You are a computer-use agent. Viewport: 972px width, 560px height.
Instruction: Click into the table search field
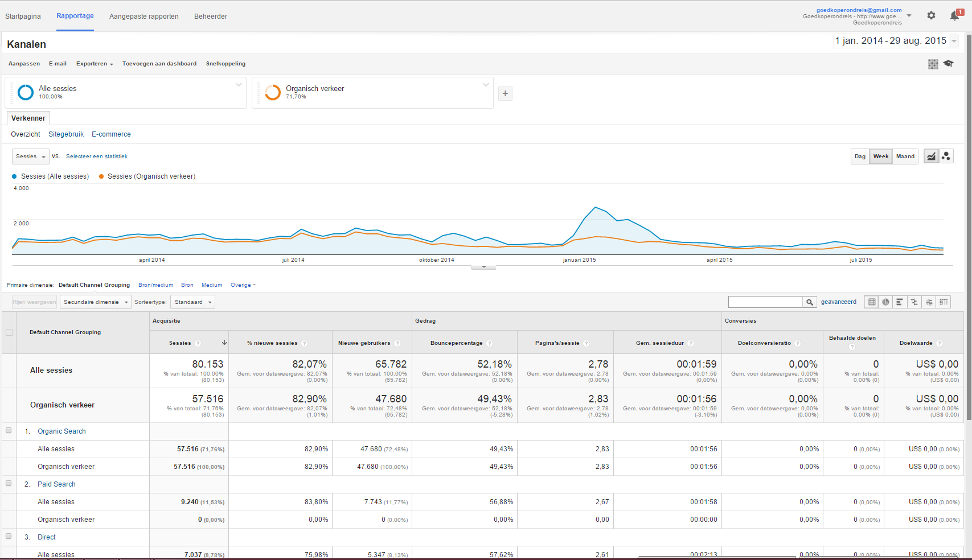765,302
